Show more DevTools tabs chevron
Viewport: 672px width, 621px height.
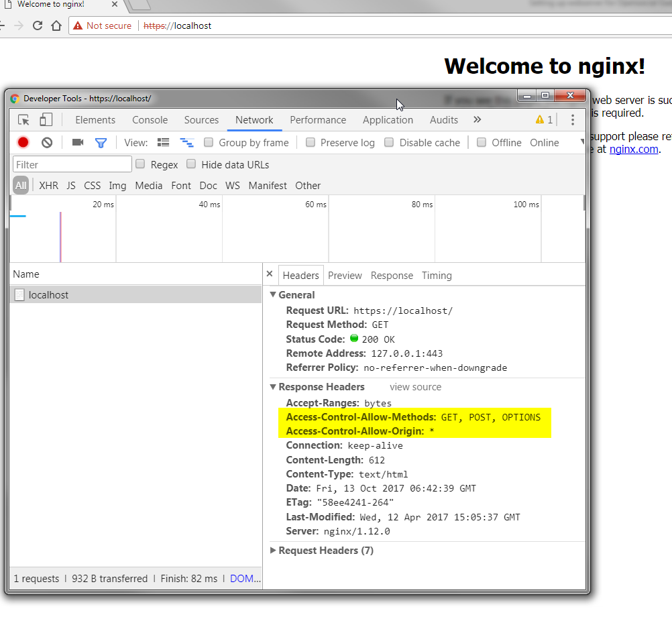click(x=477, y=119)
